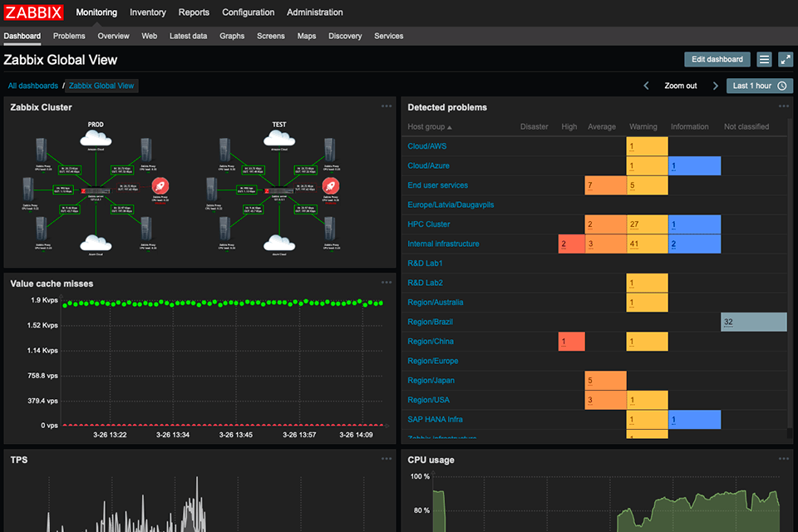Sort by Host group column arrow
Image resolution: width=798 pixels, height=532 pixels.
(x=450, y=127)
